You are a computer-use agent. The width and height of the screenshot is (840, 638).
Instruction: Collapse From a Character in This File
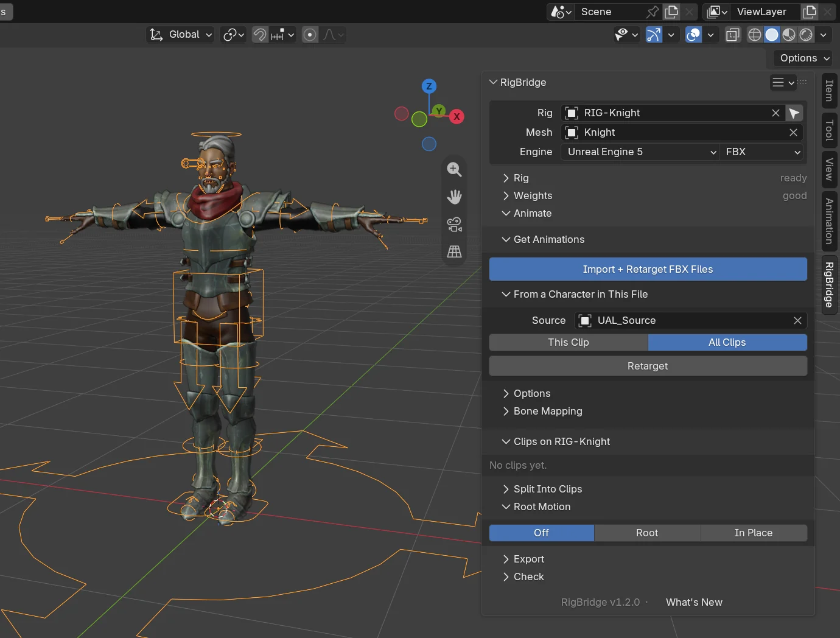(575, 294)
